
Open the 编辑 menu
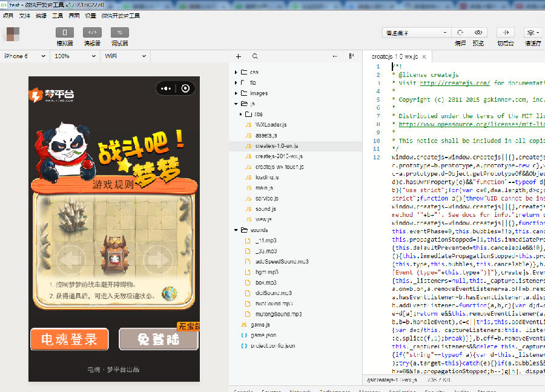(x=41, y=16)
